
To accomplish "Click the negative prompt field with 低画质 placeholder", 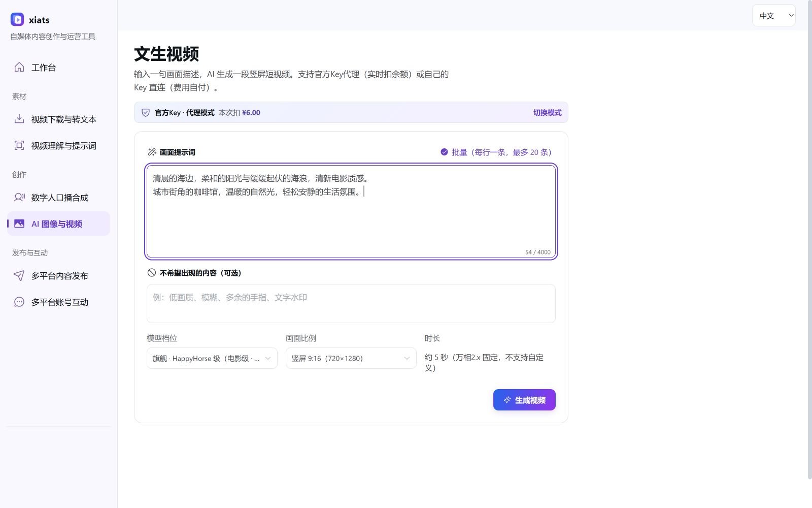I will pos(351,303).
